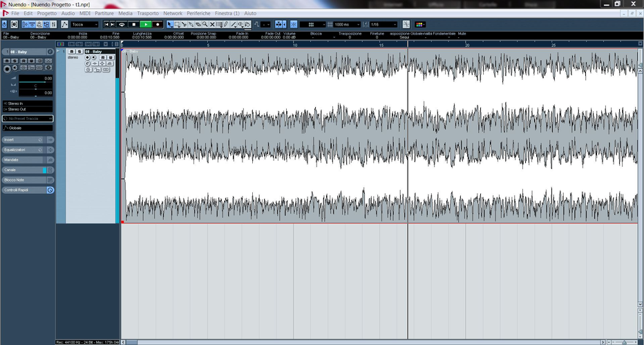This screenshot has width=644, height=345.
Task: Click the track color icon above track list
Action: click(60, 44)
